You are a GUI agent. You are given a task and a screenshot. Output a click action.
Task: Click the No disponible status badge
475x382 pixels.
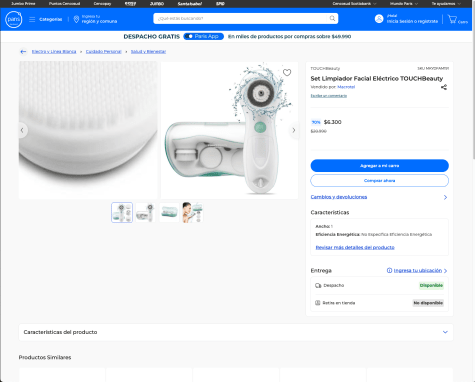(x=428, y=303)
